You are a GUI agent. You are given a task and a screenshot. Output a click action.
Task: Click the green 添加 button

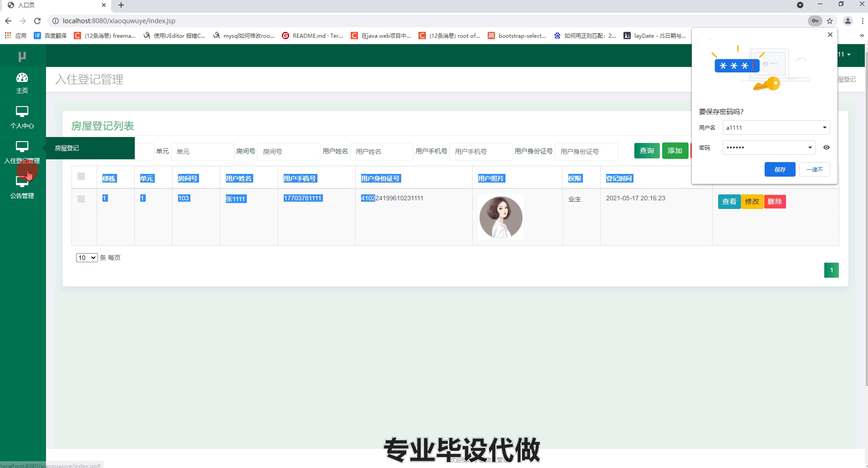point(675,151)
